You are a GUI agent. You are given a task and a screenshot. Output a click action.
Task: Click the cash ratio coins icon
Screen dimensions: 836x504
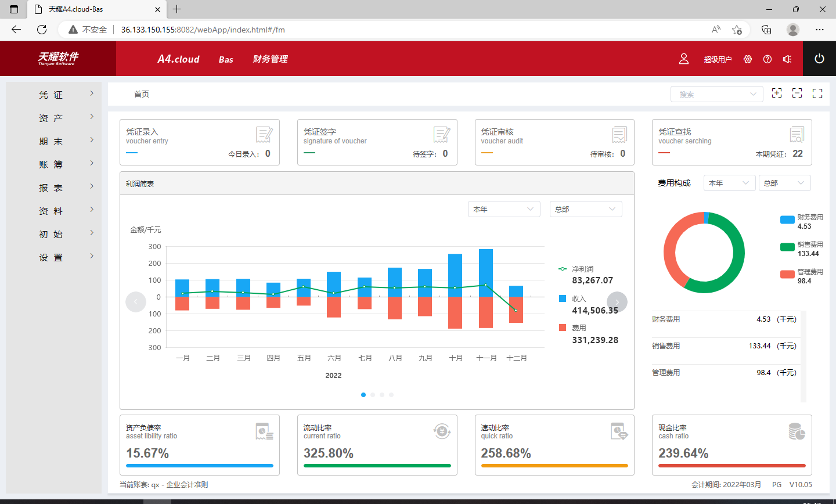(x=797, y=431)
